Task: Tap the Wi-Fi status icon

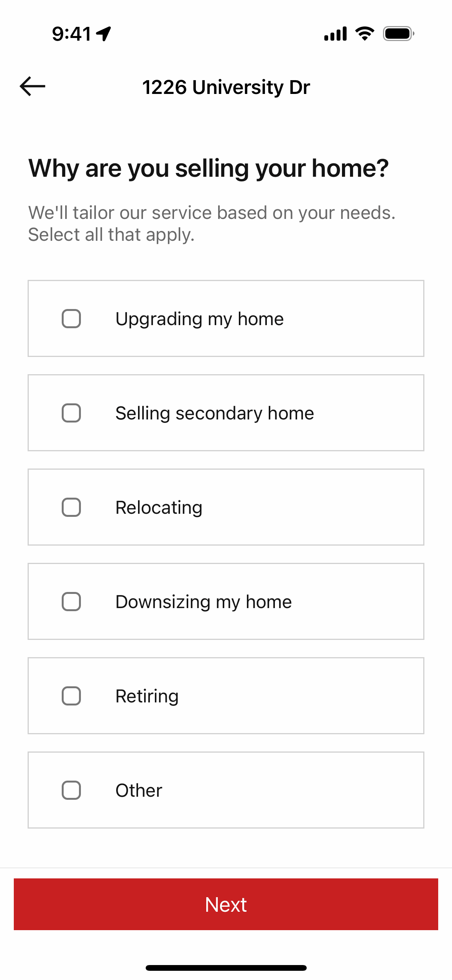Action: (365, 33)
